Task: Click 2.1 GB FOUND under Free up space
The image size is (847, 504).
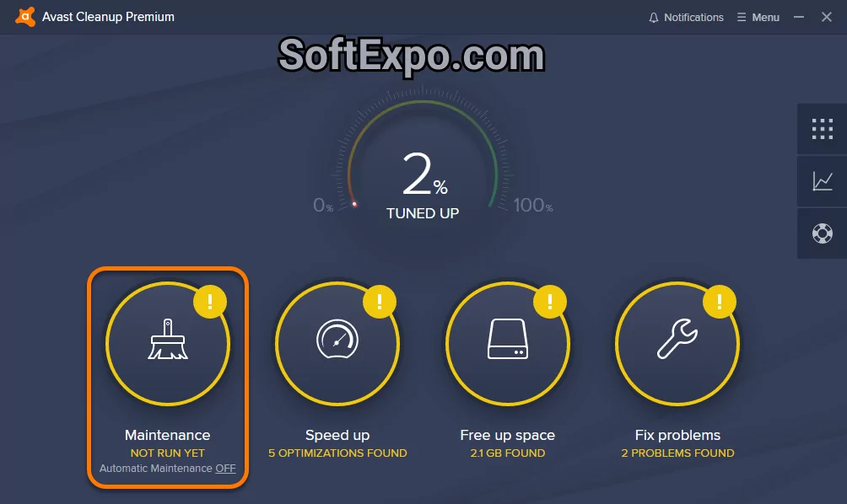Action: 507,453
